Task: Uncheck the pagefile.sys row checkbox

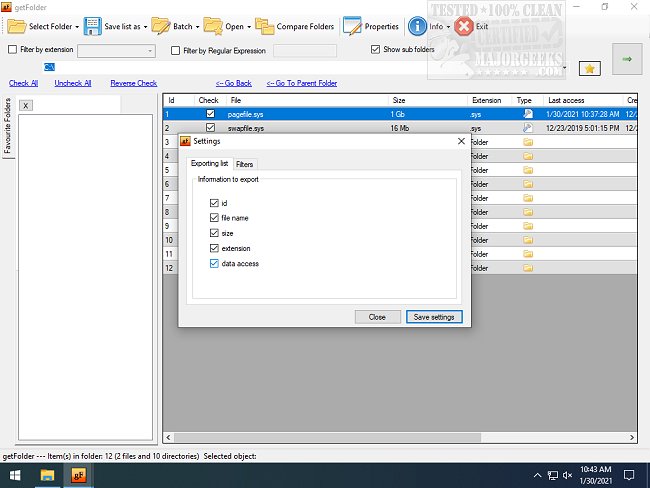Action: pos(210,114)
